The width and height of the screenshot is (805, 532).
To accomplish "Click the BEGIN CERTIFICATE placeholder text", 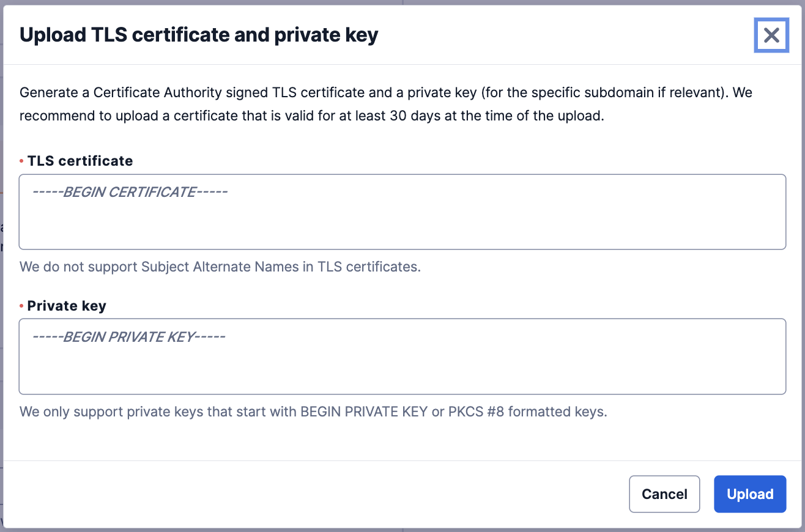I will [x=130, y=192].
